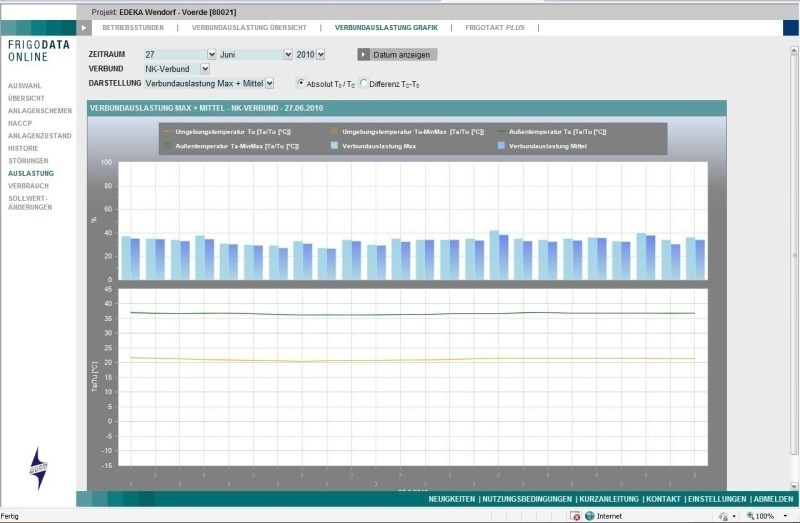Viewport: 800px width, 523px height.
Task: Open the day dropdown showing 27
Action: 212,54
